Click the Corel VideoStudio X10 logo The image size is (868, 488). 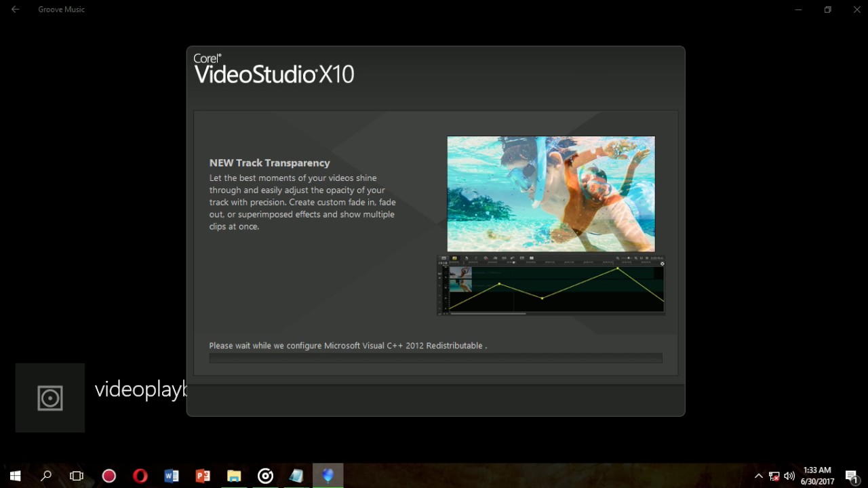(x=274, y=69)
